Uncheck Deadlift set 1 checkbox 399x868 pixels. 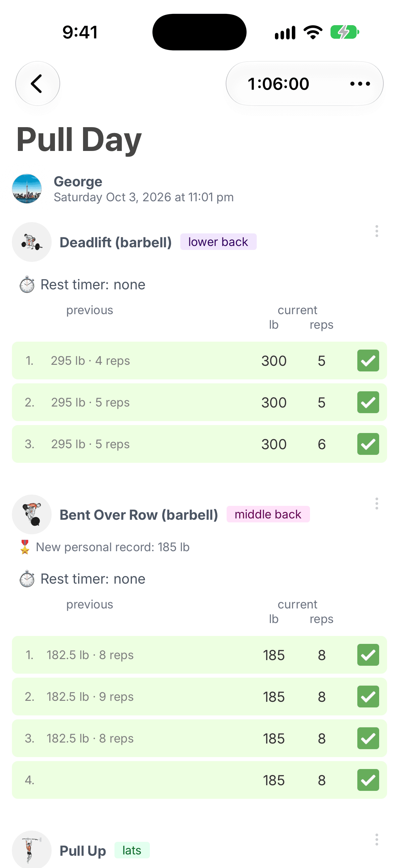pos(368,361)
